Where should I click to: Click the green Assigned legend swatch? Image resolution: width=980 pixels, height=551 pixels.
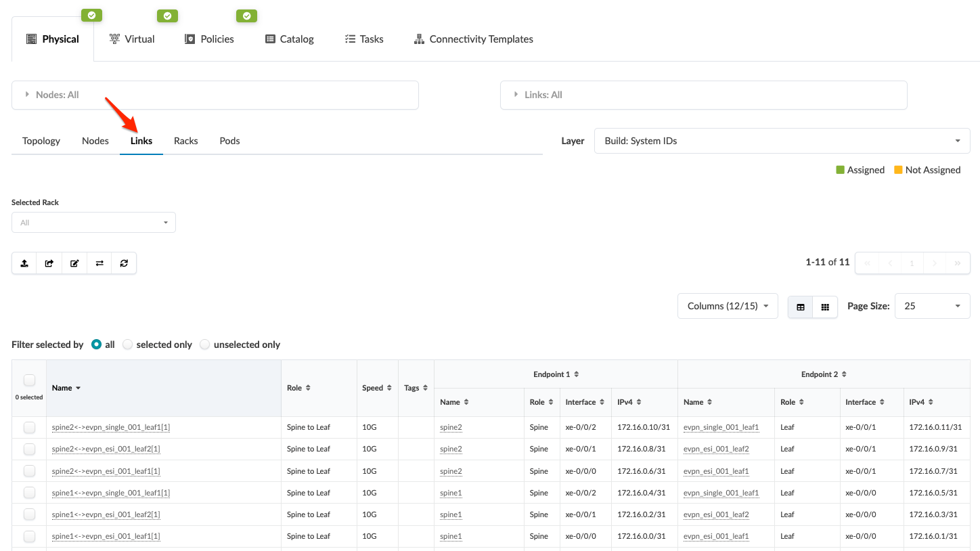(841, 170)
